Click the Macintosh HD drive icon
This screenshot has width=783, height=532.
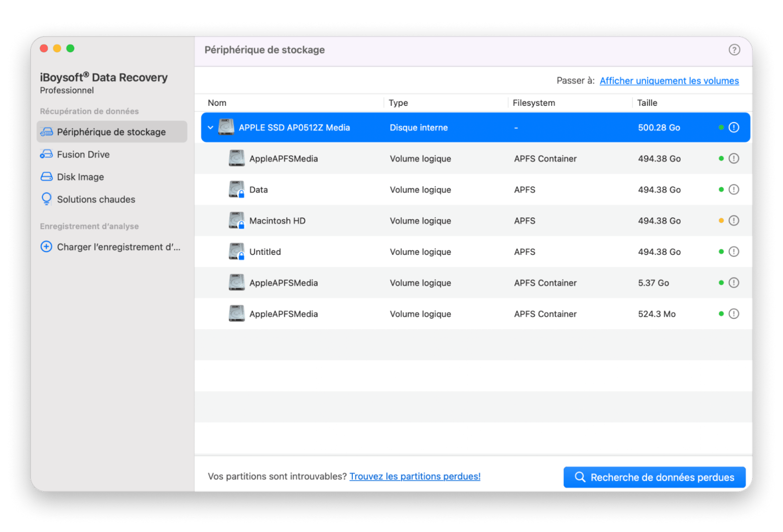[236, 220]
